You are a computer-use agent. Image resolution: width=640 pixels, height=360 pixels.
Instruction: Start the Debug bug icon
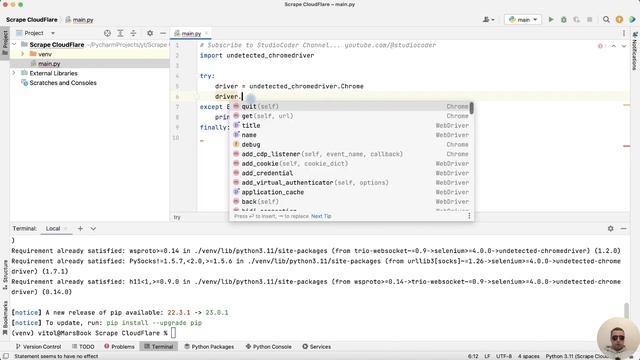[564, 20]
